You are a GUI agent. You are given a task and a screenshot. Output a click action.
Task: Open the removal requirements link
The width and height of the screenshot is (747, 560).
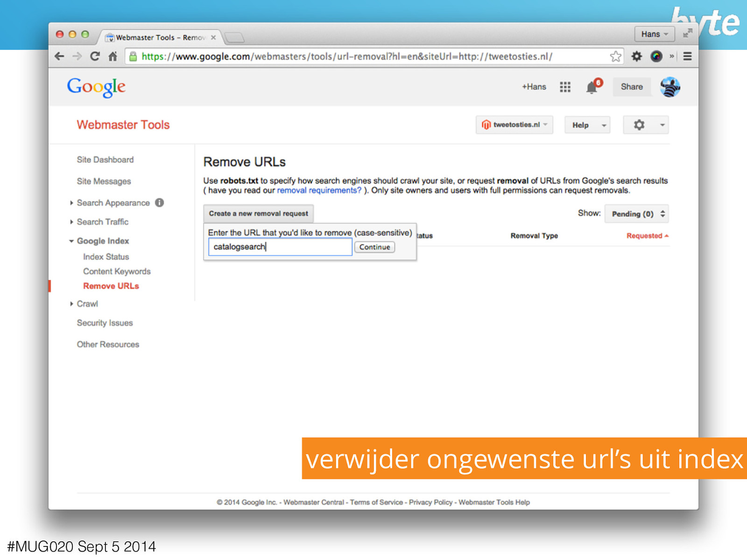click(319, 190)
